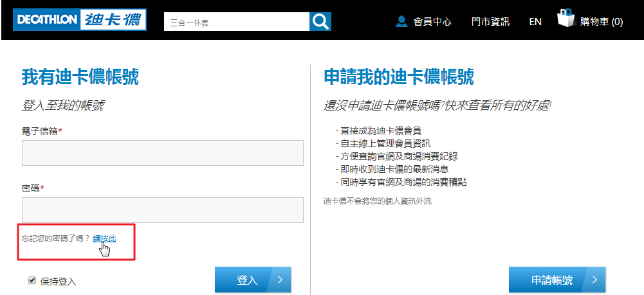The width and height of the screenshot is (644, 295).
Task: Switch language to EN
Action: click(x=535, y=22)
